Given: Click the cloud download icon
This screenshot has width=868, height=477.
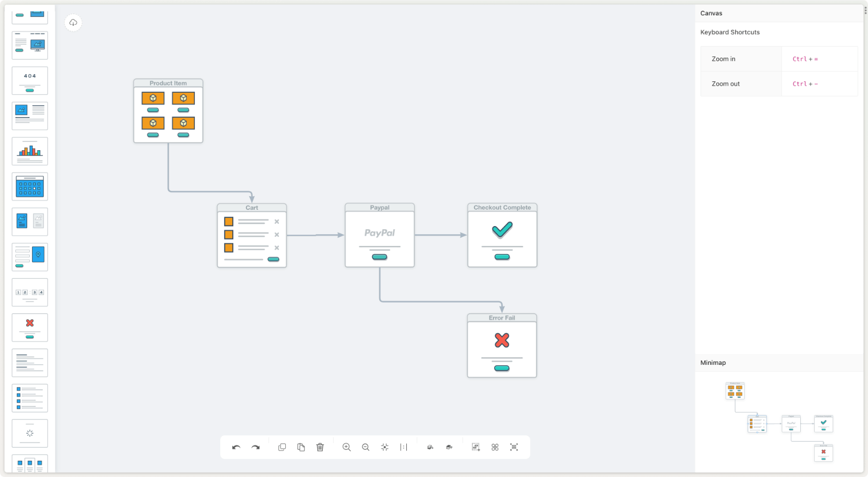Looking at the screenshot, I should click(x=73, y=23).
